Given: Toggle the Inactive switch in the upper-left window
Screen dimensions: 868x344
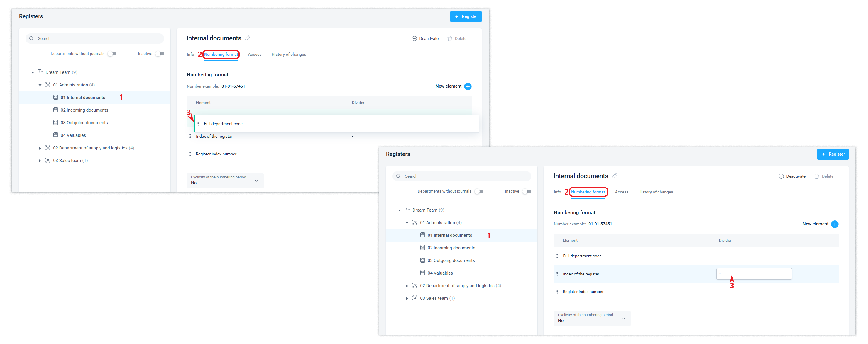Looking at the screenshot, I should (160, 54).
